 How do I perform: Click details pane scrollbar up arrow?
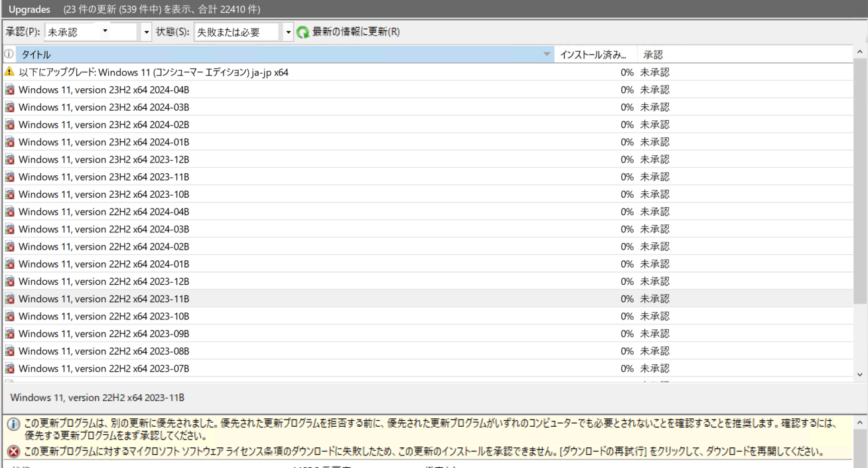861,422
